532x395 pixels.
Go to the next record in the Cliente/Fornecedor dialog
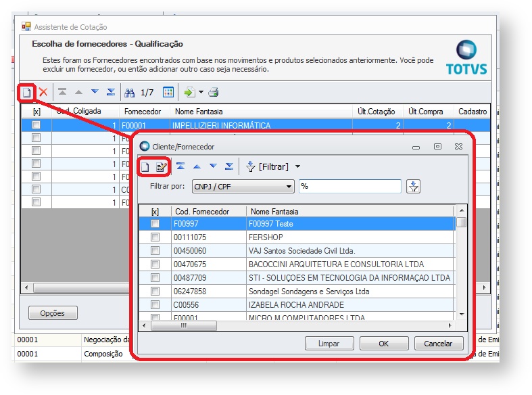(x=213, y=166)
